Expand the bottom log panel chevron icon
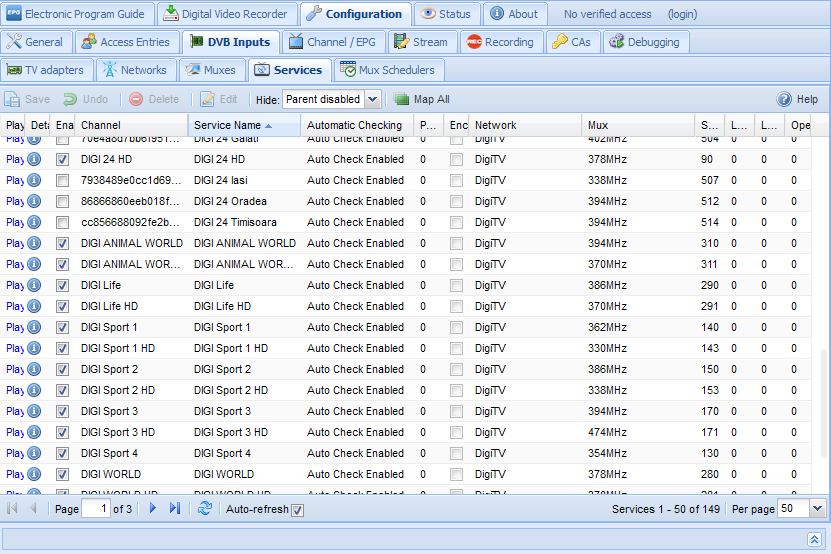 (814, 540)
